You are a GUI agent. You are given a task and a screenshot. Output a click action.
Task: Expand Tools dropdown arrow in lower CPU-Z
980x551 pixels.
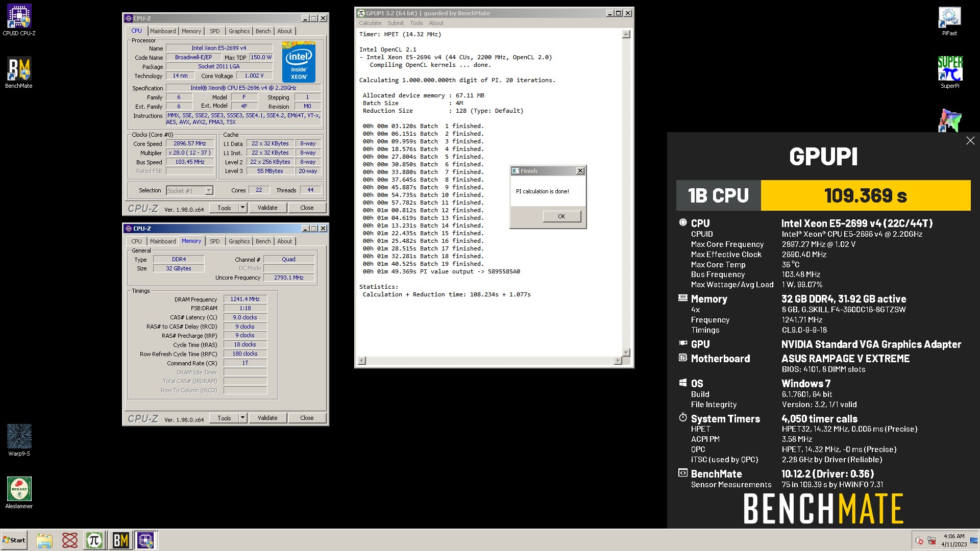[243, 418]
